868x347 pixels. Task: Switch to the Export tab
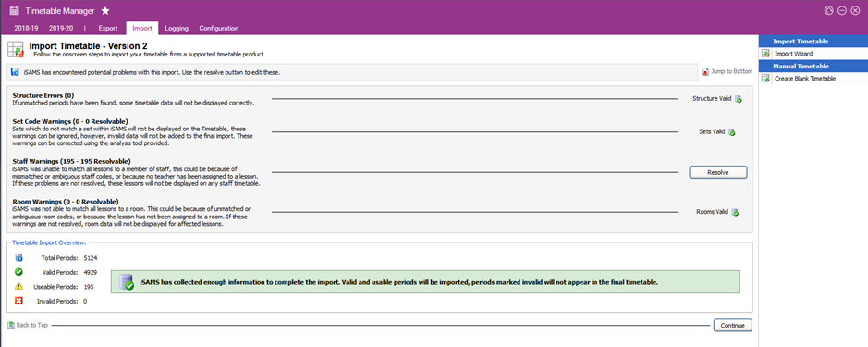(x=108, y=29)
